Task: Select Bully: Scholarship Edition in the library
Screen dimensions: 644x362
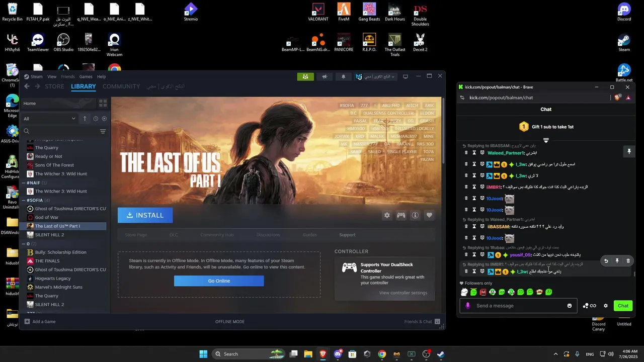Action: (x=66, y=252)
